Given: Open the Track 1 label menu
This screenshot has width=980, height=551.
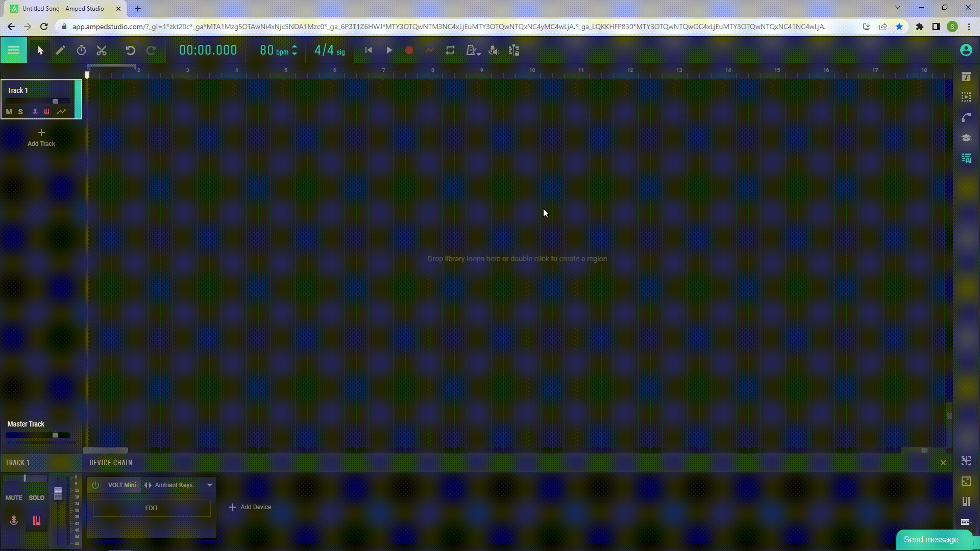Looking at the screenshot, I should pos(17,89).
